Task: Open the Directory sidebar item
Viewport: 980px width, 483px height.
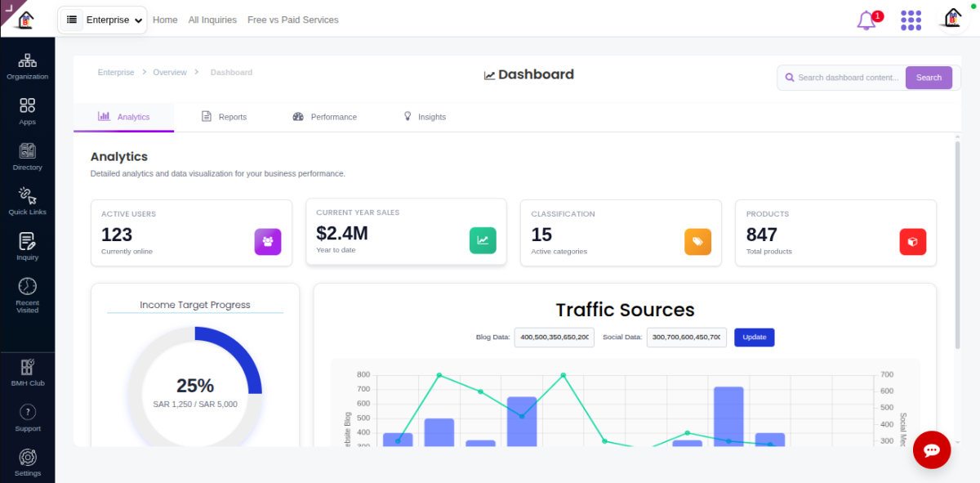Action: (27, 156)
